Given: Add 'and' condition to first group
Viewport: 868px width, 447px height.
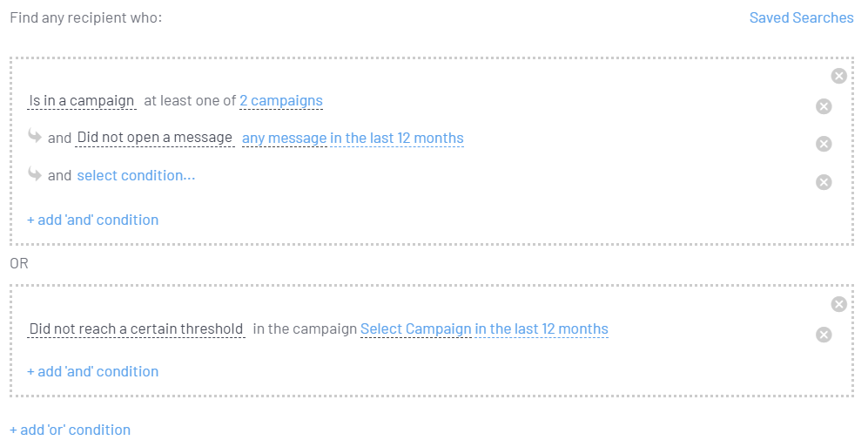Looking at the screenshot, I should pyautogui.click(x=92, y=220).
